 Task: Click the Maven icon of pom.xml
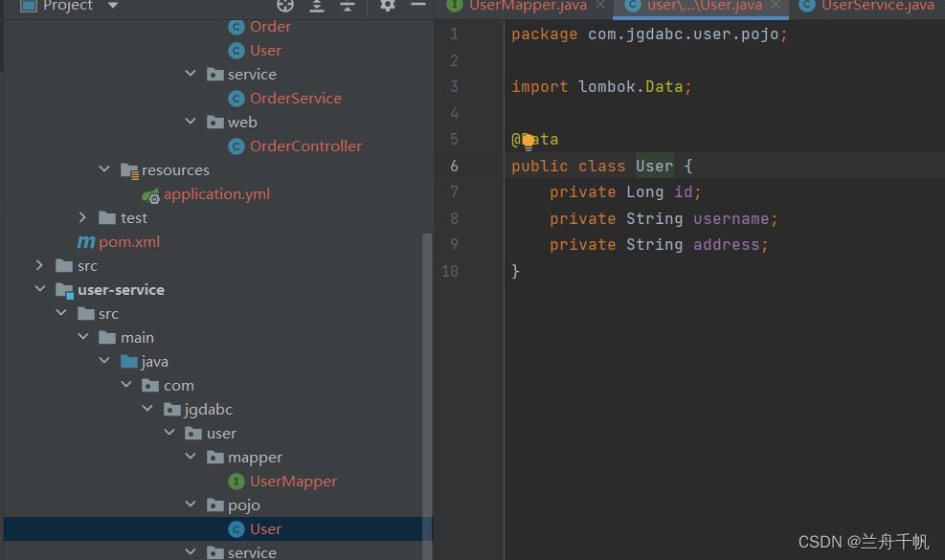(x=85, y=242)
